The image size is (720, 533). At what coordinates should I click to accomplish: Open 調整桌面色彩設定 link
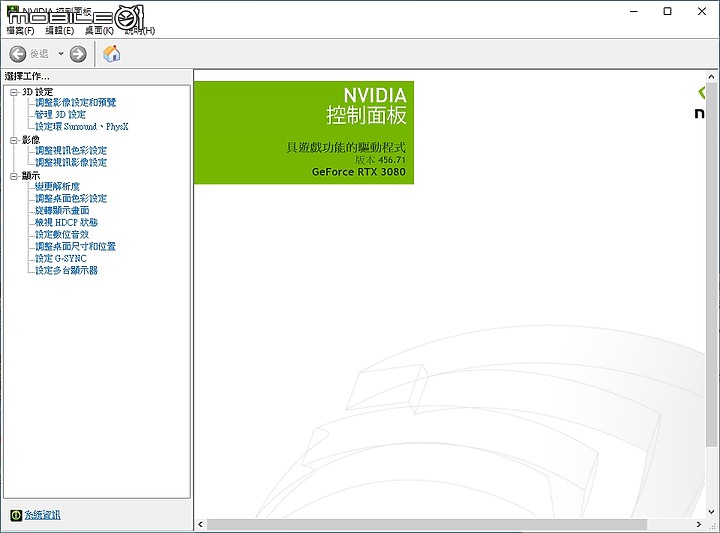[71, 198]
